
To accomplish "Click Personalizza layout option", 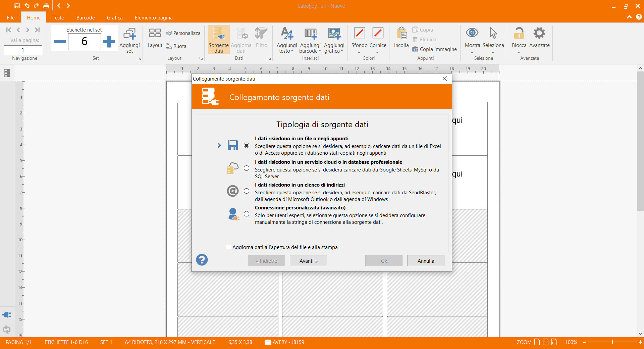I will tap(183, 33).
